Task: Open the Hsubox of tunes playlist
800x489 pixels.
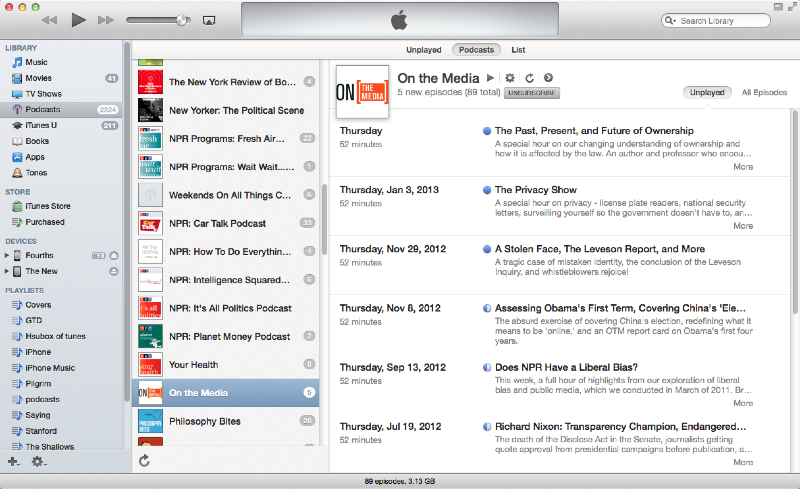Action: point(55,336)
